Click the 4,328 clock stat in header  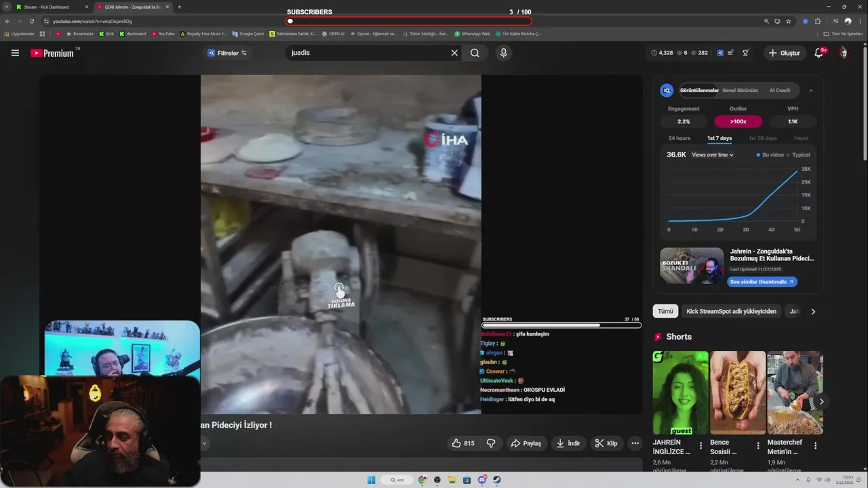tap(662, 53)
